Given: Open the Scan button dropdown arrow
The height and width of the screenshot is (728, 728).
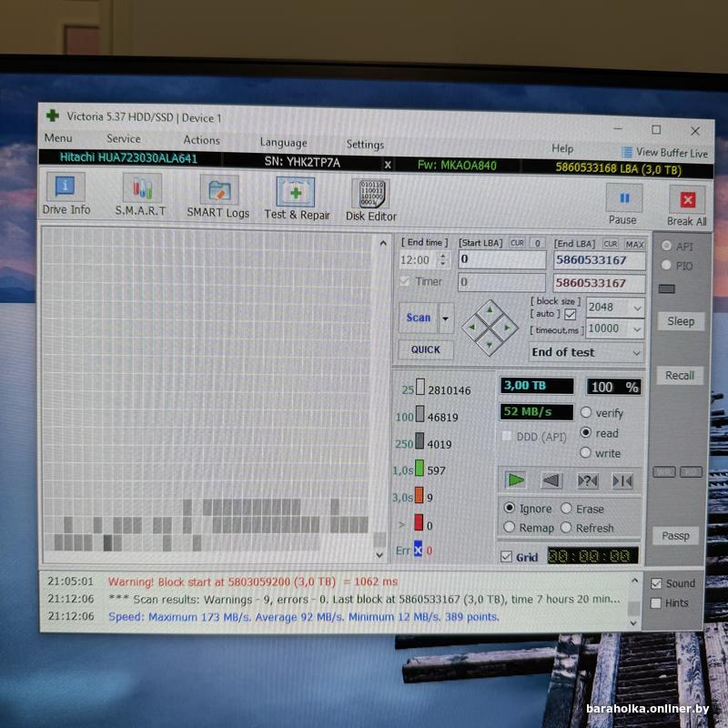Looking at the screenshot, I should (x=445, y=318).
